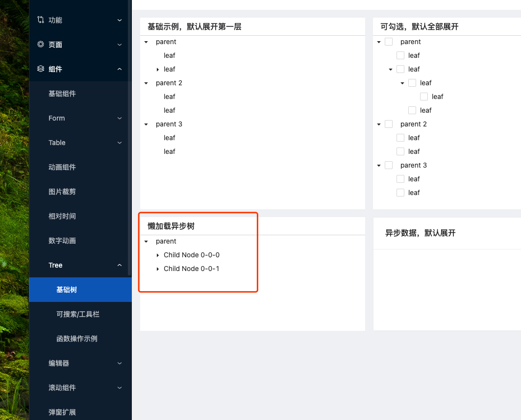Collapse the parent node in the basic tree
This screenshot has height=420, width=521.
146,42
